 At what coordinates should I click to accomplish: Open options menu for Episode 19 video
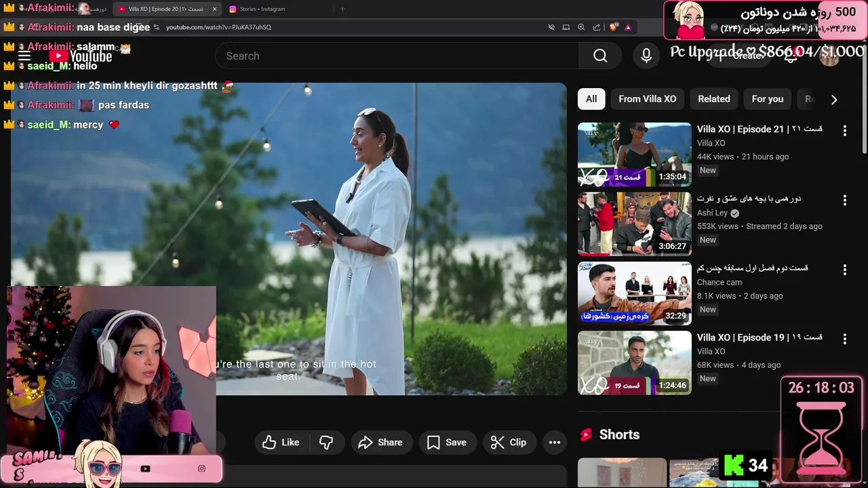[x=845, y=339]
